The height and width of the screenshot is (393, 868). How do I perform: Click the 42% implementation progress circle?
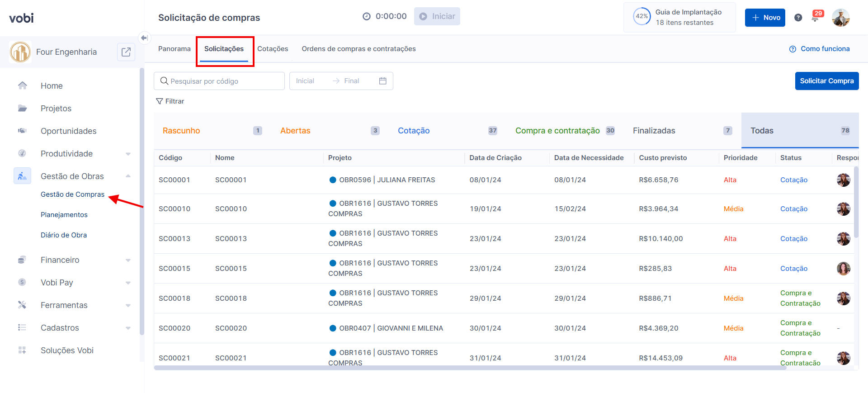[642, 17]
